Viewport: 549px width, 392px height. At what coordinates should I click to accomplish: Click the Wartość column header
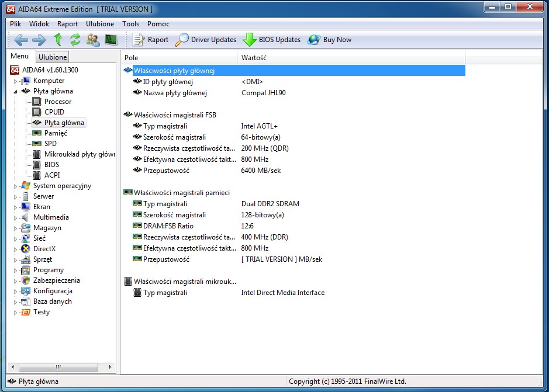click(254, 58)
